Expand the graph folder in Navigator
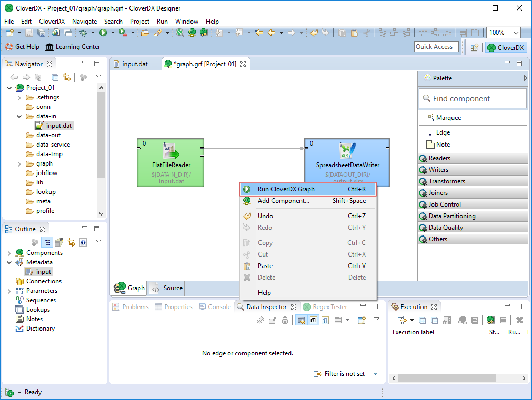Viewport: 532px width, 400px height. coord(19,163)
